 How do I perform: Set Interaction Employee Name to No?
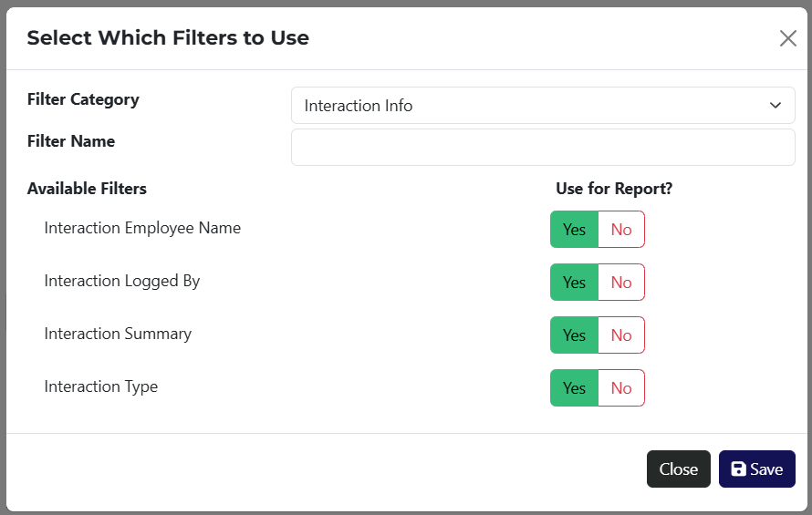[x=621, y=230]
